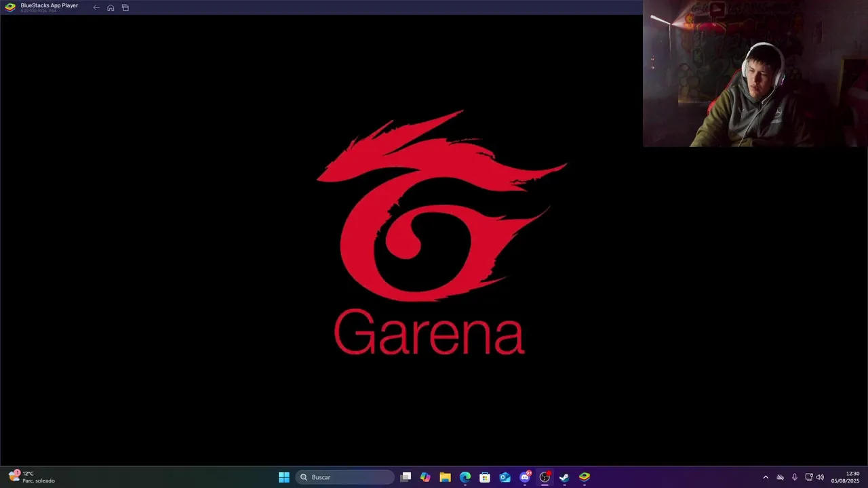Click the OneDrive tray icon
This screenshot has width=868, height=488.
tap(780, 477)
